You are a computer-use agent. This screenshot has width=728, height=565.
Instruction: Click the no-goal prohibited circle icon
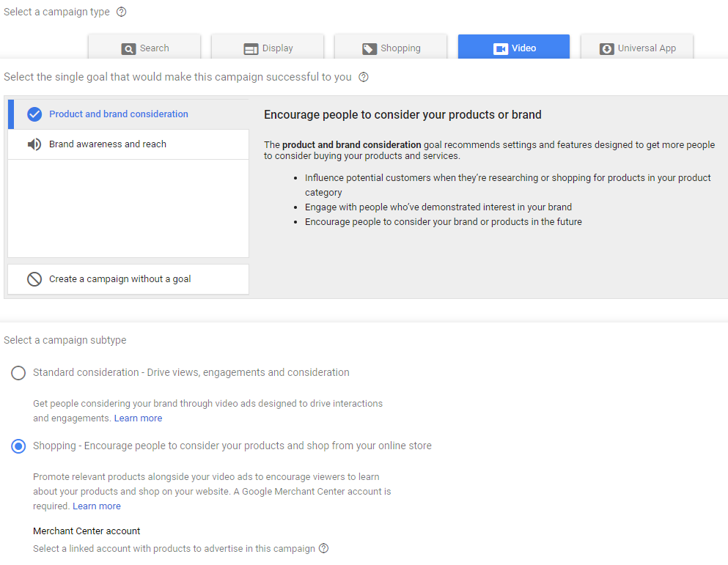click(34, 279)
